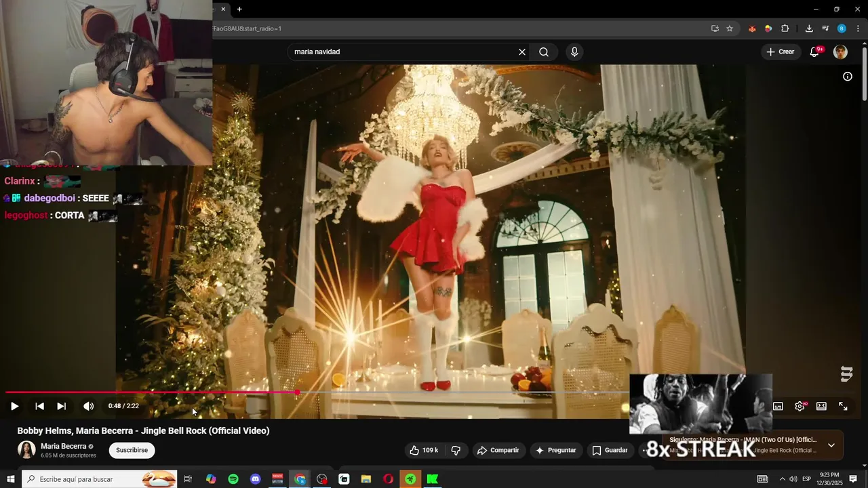
Task: Open the Maria Becerra channel name link
Action: tap(64, 446)
